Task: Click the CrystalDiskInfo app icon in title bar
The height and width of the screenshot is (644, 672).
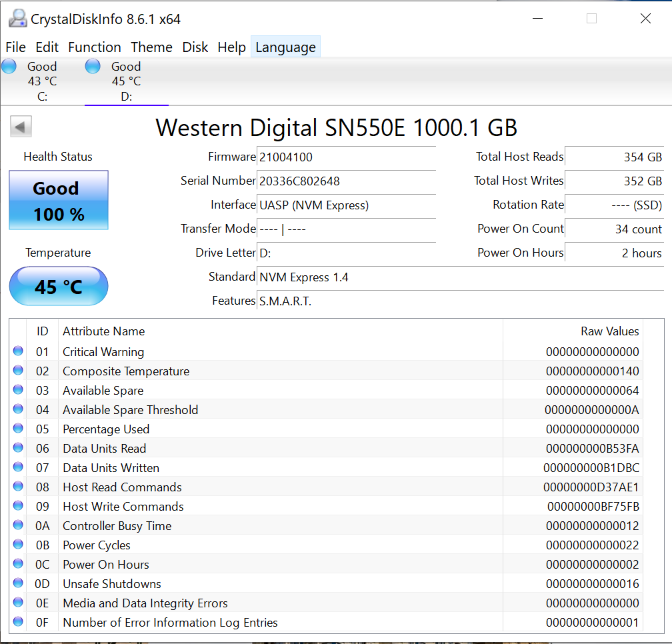Action: (x=18, y=19)
